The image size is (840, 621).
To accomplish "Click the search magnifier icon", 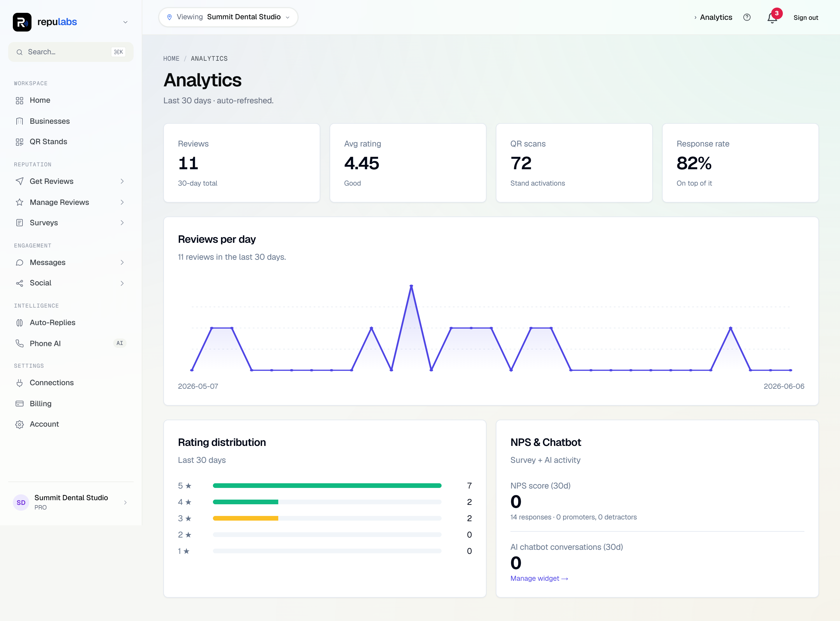I will (20, 52).
